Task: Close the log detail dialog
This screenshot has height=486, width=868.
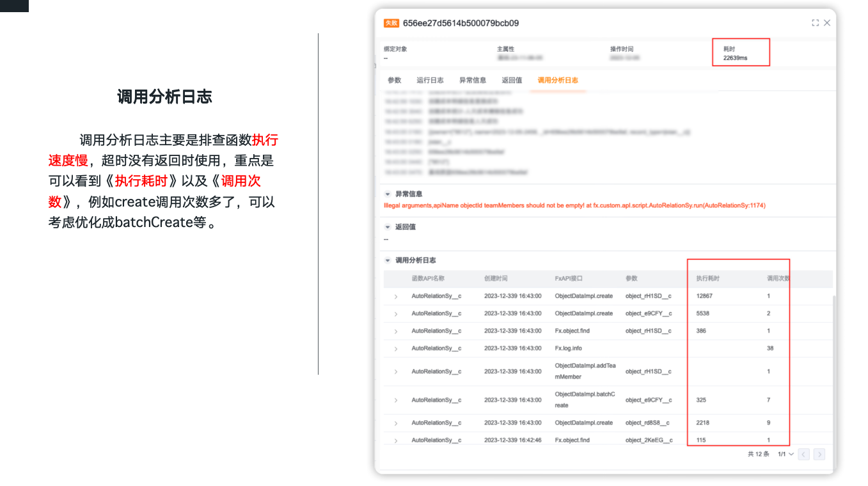Action: pos(827,23)
